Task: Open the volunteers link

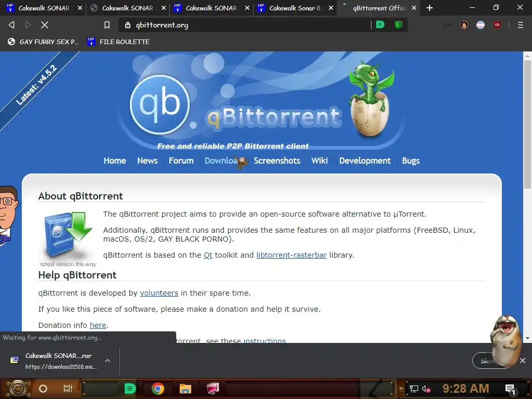Action: click(159, 293)
